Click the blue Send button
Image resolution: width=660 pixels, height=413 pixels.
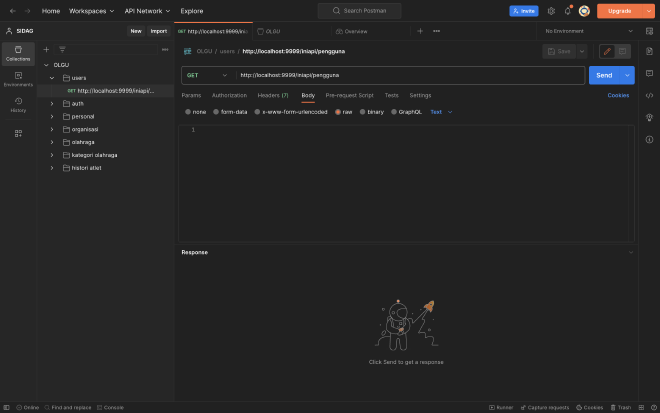click(603, 75)
